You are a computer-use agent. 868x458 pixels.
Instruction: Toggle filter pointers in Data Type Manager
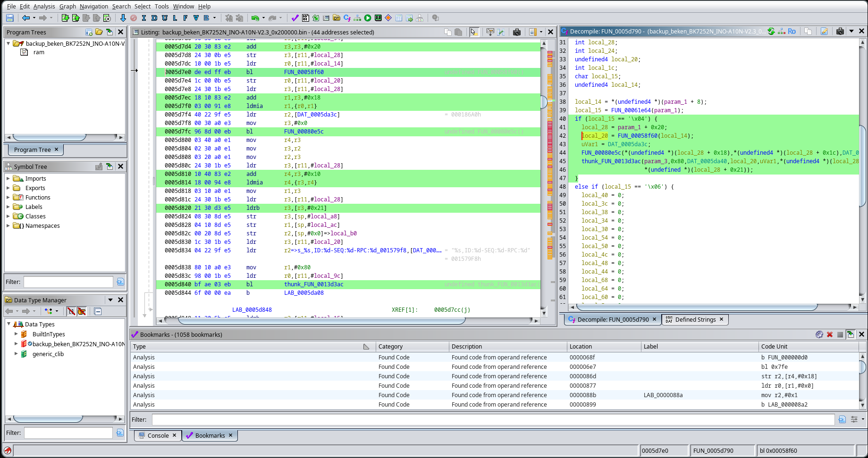tap(82, 311)
